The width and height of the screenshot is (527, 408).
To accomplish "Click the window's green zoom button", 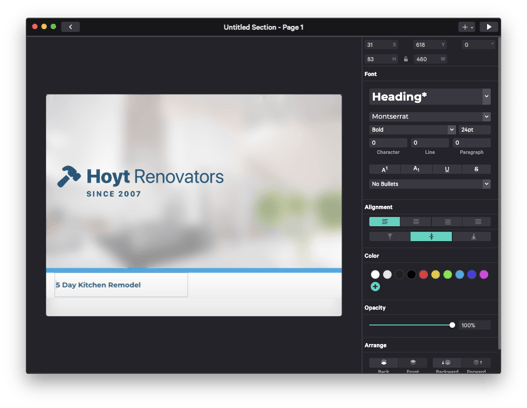I will (x=53, y=27).
